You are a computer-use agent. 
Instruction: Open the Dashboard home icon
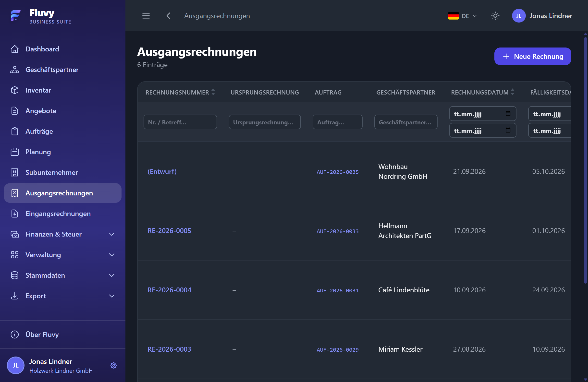[x=14, y=49]
